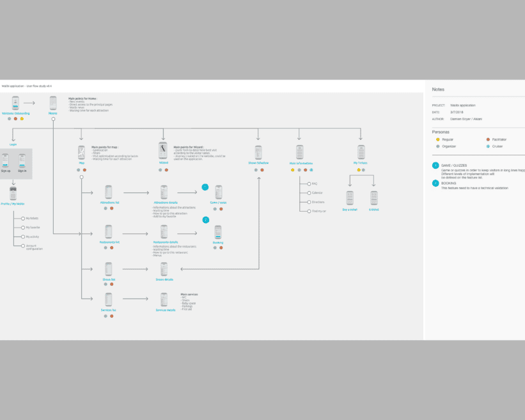This screenshot has width=525, height=420.
Task: Select the Find my car option circle
Action: click(309, 210)
